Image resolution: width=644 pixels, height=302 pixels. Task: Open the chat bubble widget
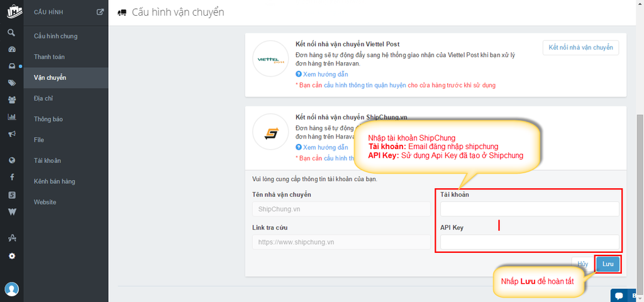tap(619, 296)
